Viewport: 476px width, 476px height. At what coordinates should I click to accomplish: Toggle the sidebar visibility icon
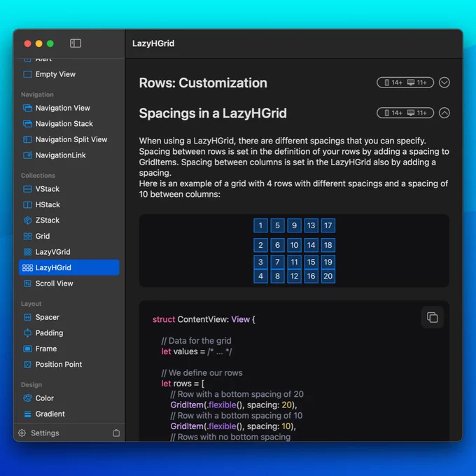(76, 43)
